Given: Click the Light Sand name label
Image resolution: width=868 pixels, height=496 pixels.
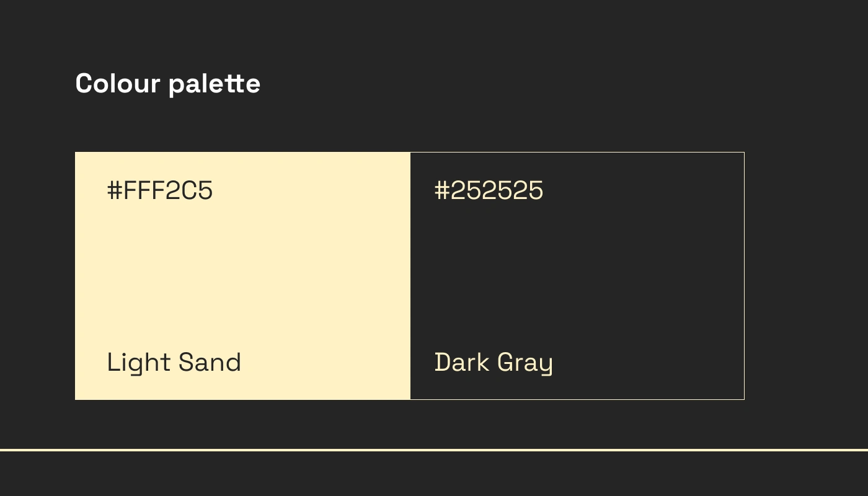Looking at the screenshot, I should pyautogui.click(x=174, y=363).
